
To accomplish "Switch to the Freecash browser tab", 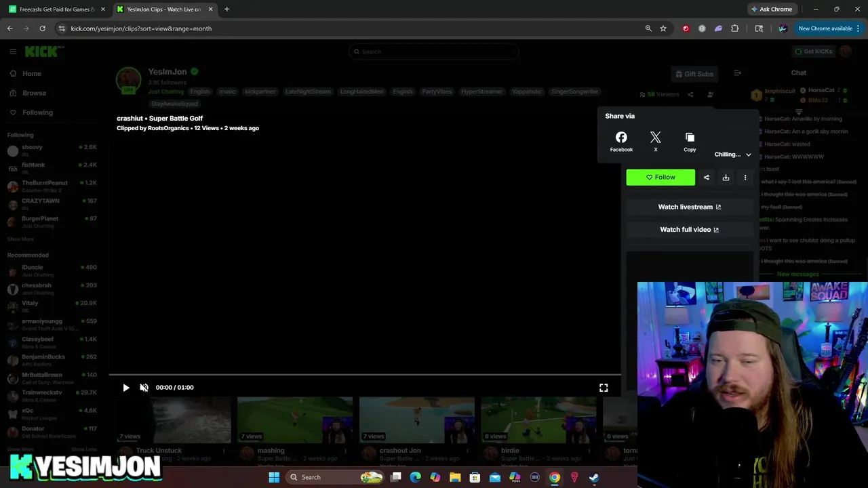I will pyautogui.click(x=56, y=9).
